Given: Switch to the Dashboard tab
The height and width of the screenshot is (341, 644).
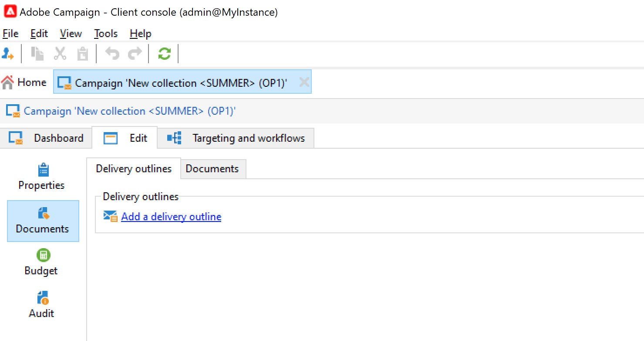Looking at the screenshot, I should (46, 138).
